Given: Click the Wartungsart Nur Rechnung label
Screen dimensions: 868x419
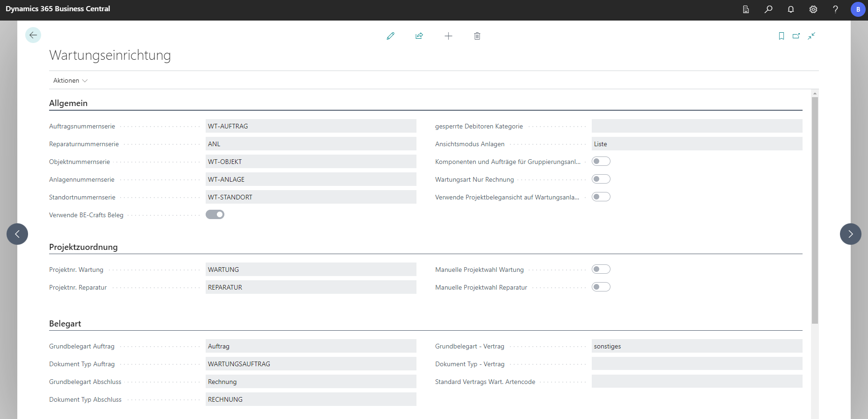Looking at the screenshot, I should 474,179.
